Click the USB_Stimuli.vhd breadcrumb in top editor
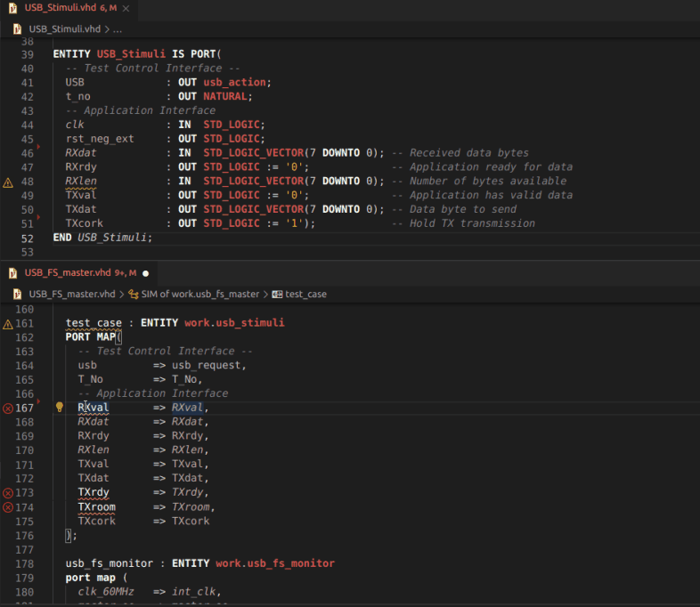Image resolution: width=700 pixels, height=607 pixels. pyautogui.click(x=64, y=28)
